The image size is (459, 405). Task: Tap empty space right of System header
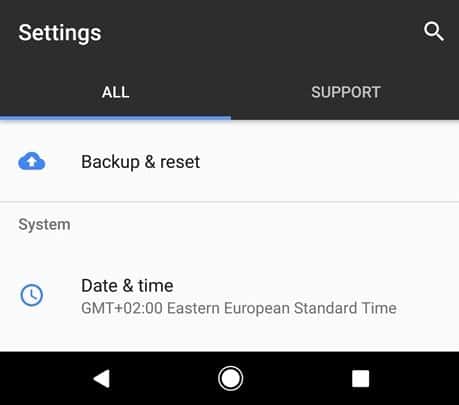coord(263,225)
